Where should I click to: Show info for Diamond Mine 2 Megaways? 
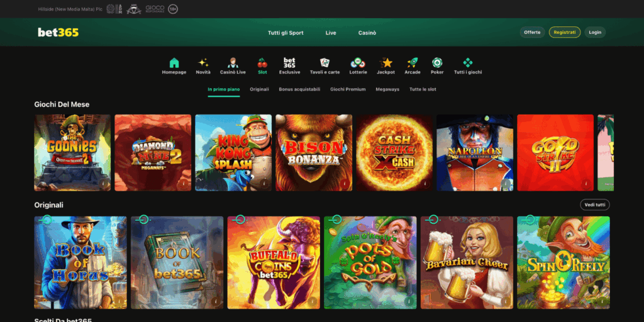click(184, 184)
